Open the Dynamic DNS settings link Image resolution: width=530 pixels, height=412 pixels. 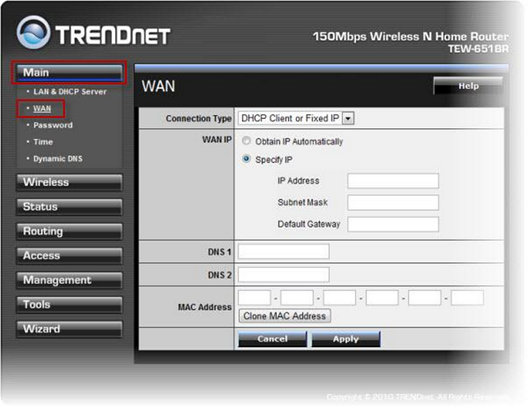58,159
